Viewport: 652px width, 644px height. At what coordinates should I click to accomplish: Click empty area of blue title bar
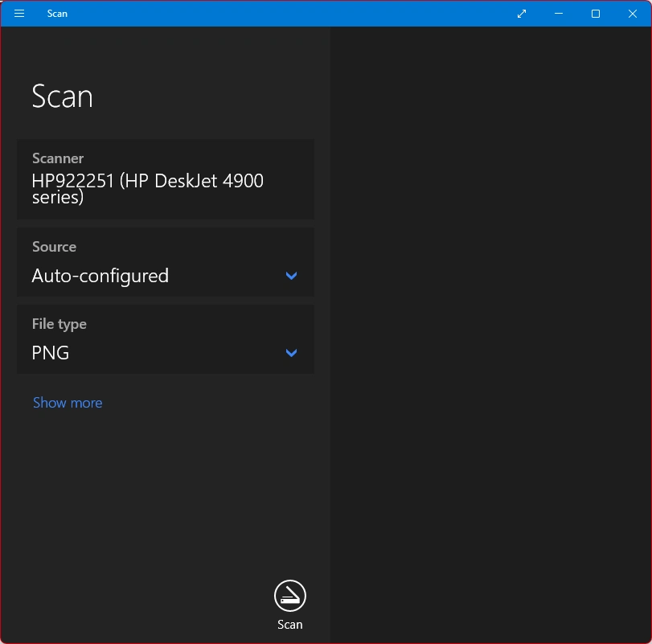pos(291,14)
